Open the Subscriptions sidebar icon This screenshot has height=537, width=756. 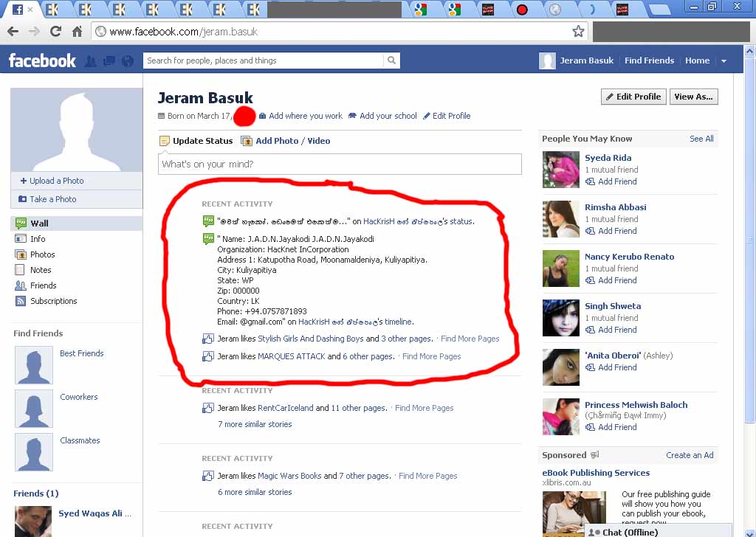click(20, 301)
